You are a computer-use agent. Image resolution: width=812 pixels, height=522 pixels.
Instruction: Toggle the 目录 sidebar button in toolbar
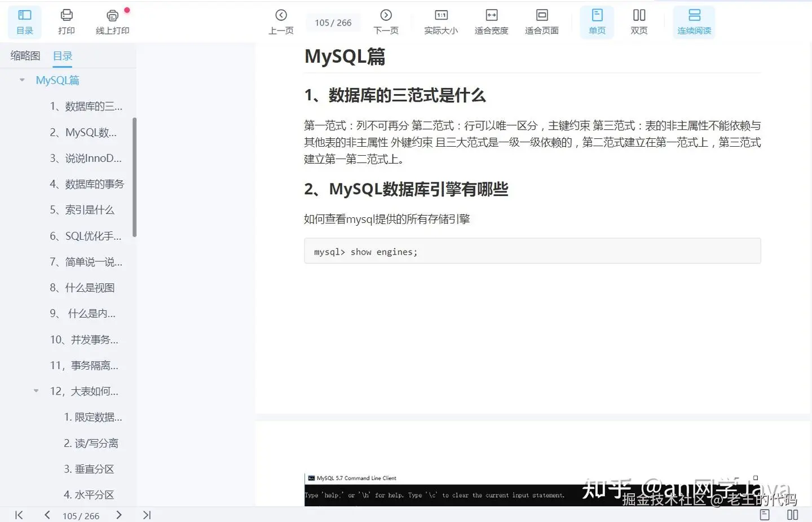coord(25,22)
